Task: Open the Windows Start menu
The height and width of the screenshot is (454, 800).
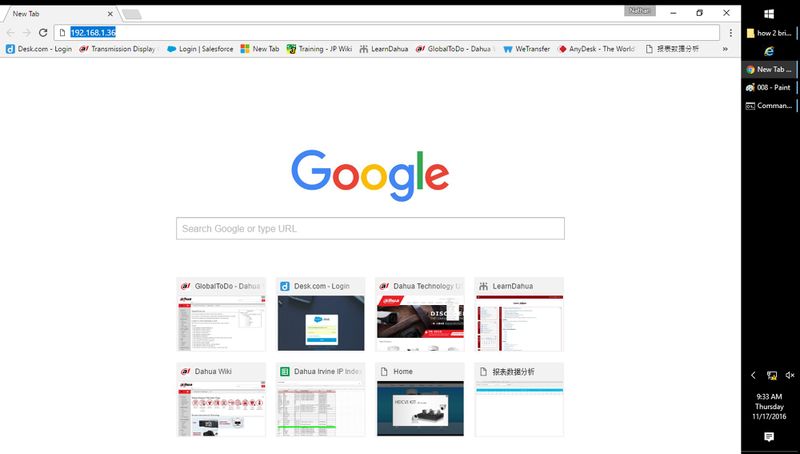Action: coord(769,14)
